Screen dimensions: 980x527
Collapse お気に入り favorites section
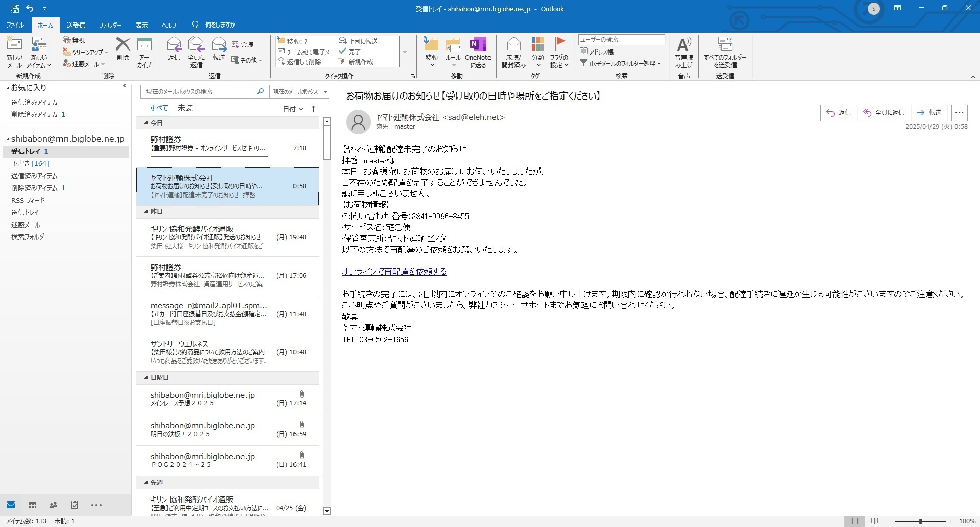[8, 88]
